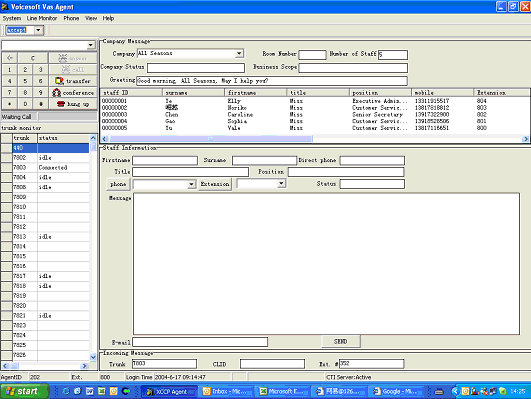The width and height of the screenshot is (531, 399).
Task: Expand the Extension combo box
Action: [x=281, y=184]
